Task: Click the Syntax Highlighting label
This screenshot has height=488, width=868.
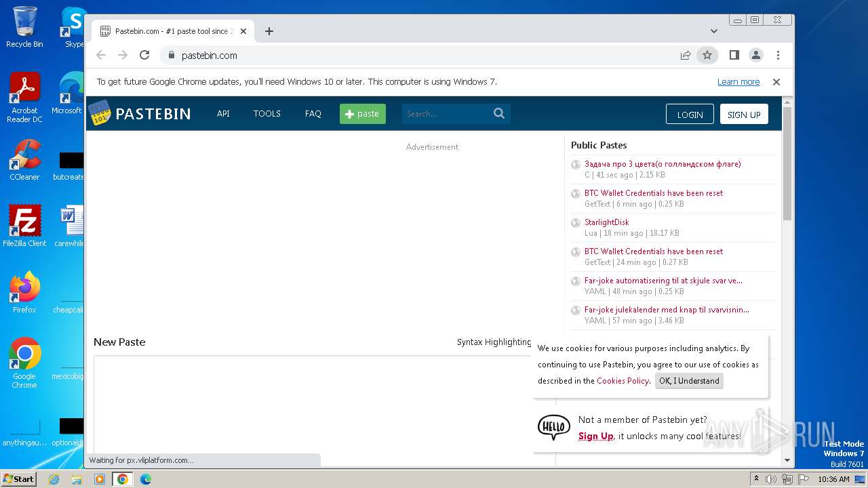Action: [x=494, y=342]
